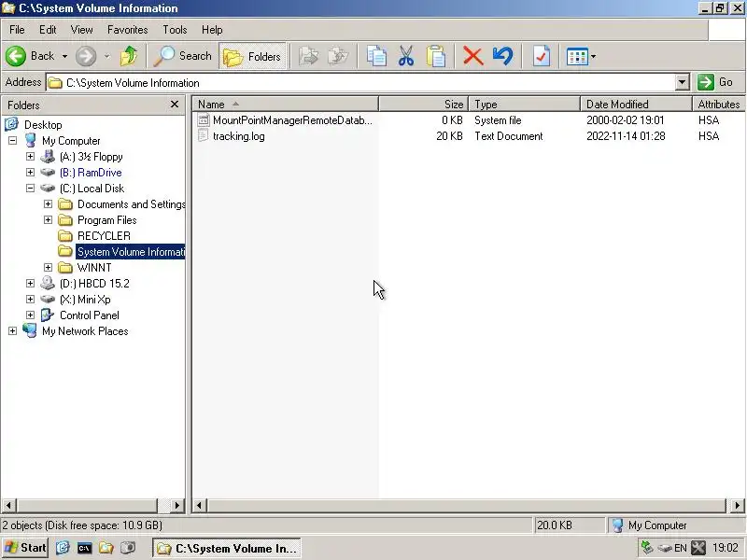Sort by the Size column header
This screenshot has width=747, height=560.
[x=424, y=105]
